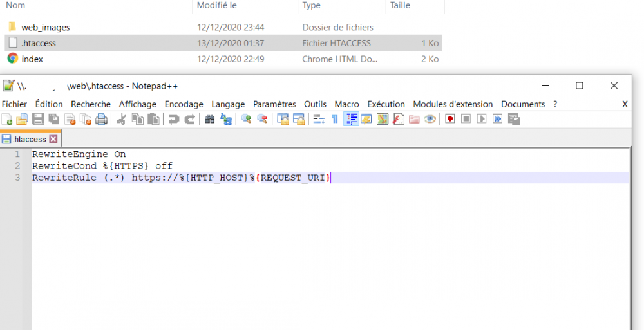
Task: Open the ? help menu
Action: click(x=555, y=104)
